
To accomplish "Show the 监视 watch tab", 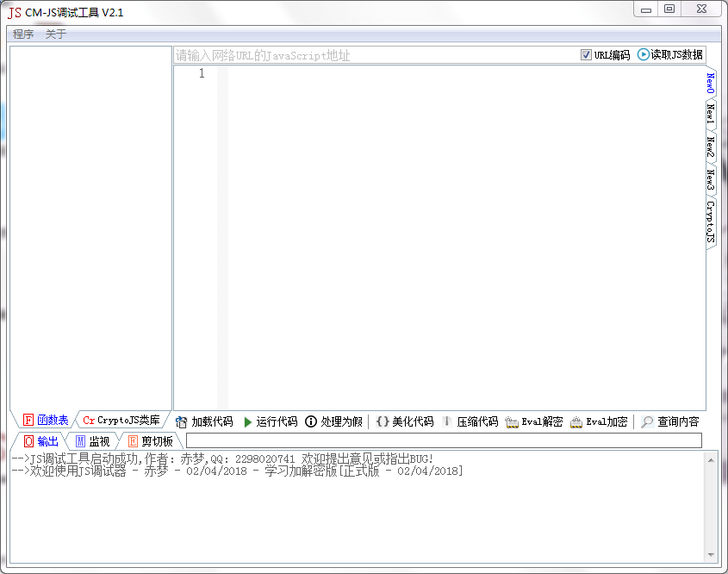I will pos(99,441).
